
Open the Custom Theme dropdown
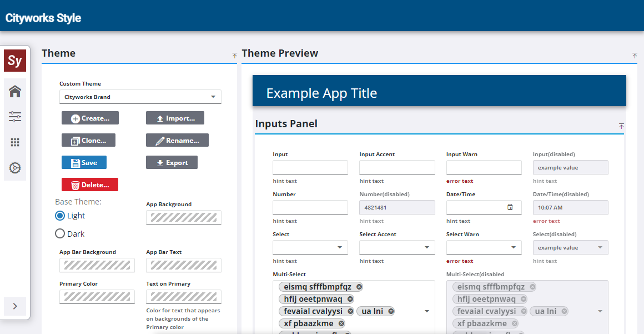tap(140, 97)
